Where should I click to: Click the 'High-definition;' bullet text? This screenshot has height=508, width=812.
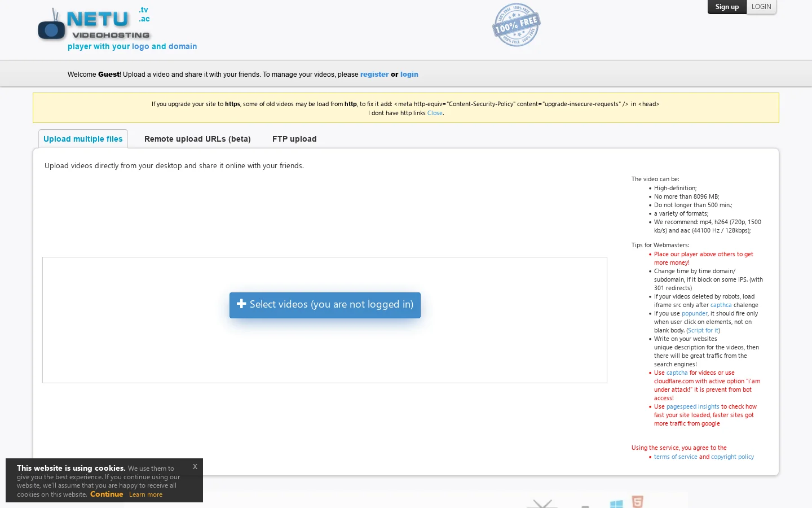[x=675, y=188]
